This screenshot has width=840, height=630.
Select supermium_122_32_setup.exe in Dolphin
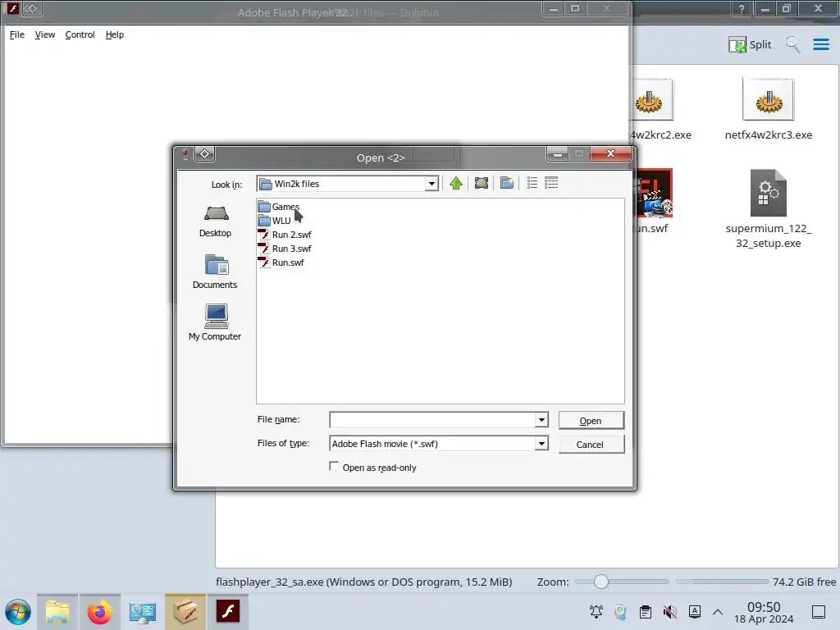click(x=768, y=209)
